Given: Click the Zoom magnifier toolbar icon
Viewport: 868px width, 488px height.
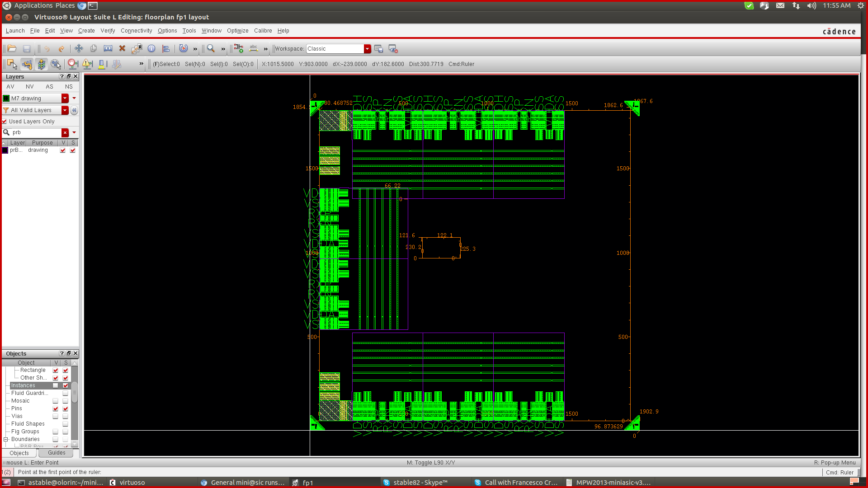Looking at the screenshot, I should point(211,48).
